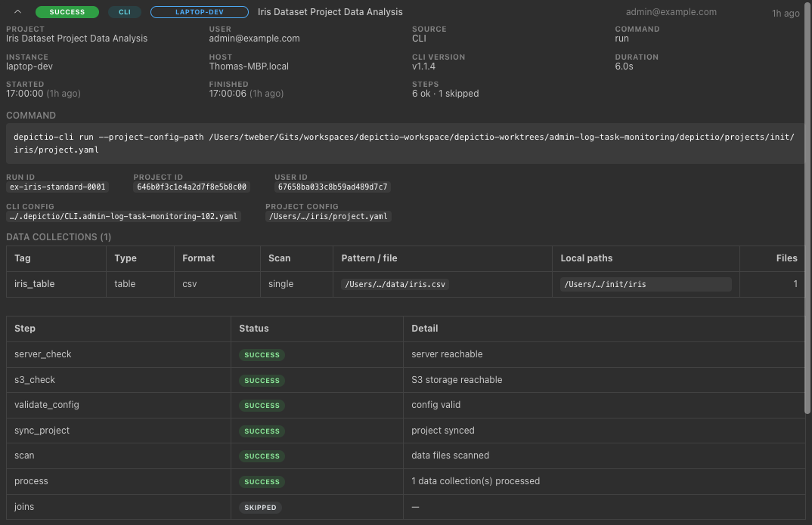Click instance value laptop-dev
This screenshot has height=525, width=812.
pyautogui.click(x=29, y=66)
